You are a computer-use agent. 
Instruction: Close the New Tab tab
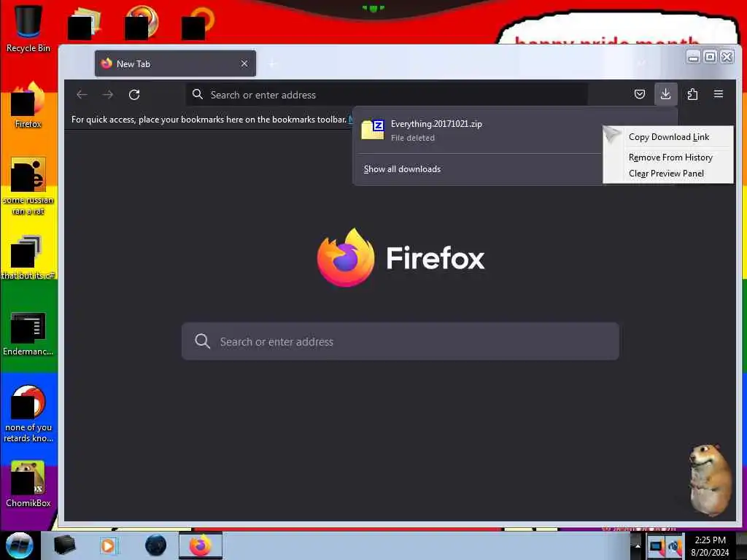tap(244, 63)
